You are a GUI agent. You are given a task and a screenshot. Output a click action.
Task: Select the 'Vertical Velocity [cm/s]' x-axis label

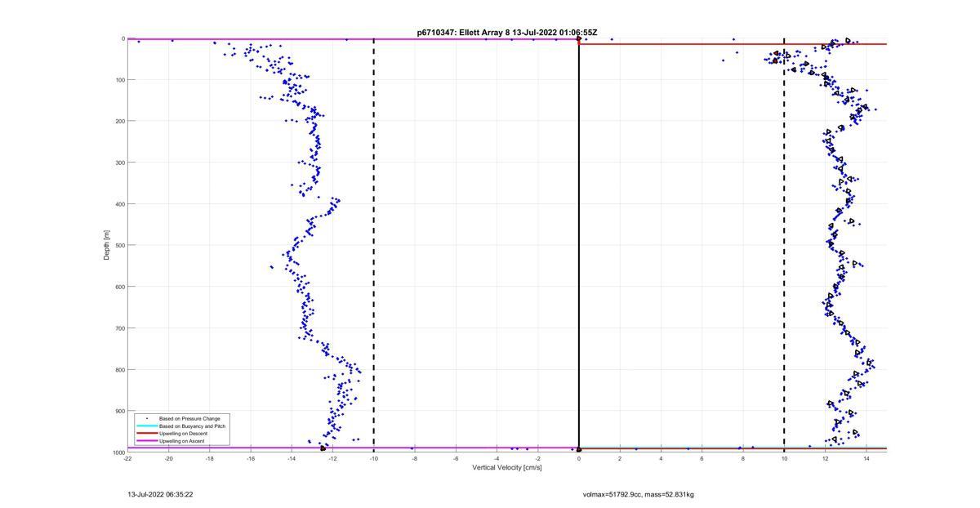click(507, 467)
